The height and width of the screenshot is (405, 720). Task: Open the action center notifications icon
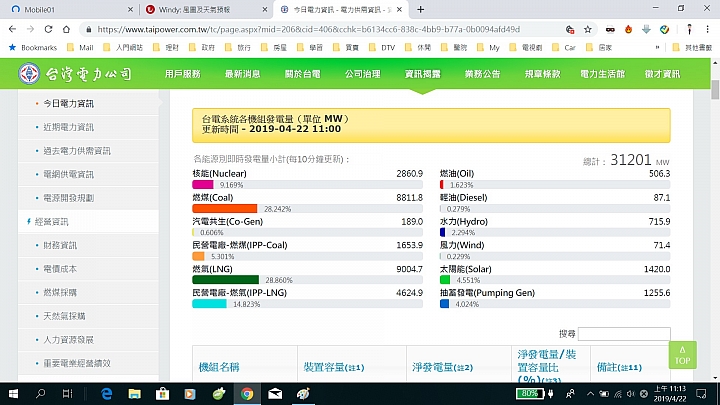point(701,394)
